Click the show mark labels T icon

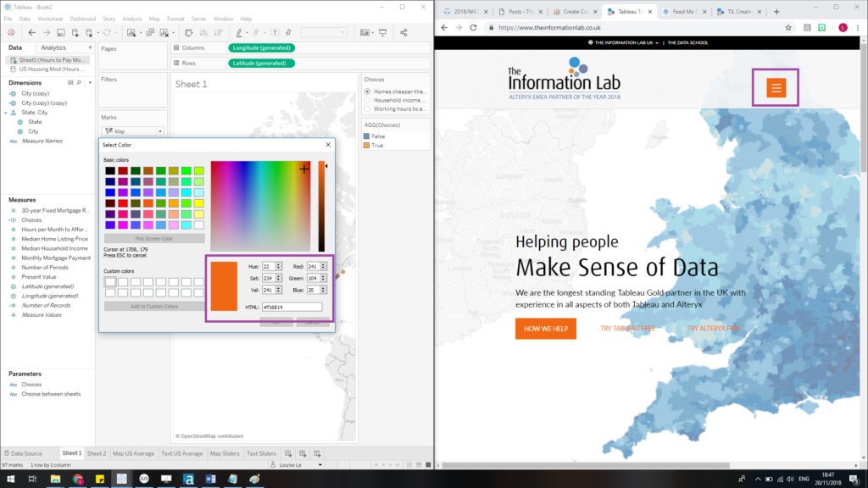point(275,33)
